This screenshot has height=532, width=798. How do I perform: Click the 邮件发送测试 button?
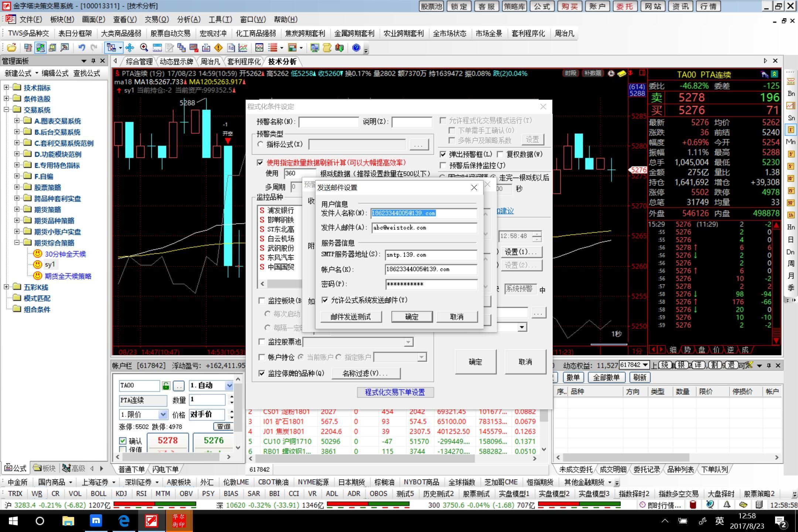click(x=351, y=317)
